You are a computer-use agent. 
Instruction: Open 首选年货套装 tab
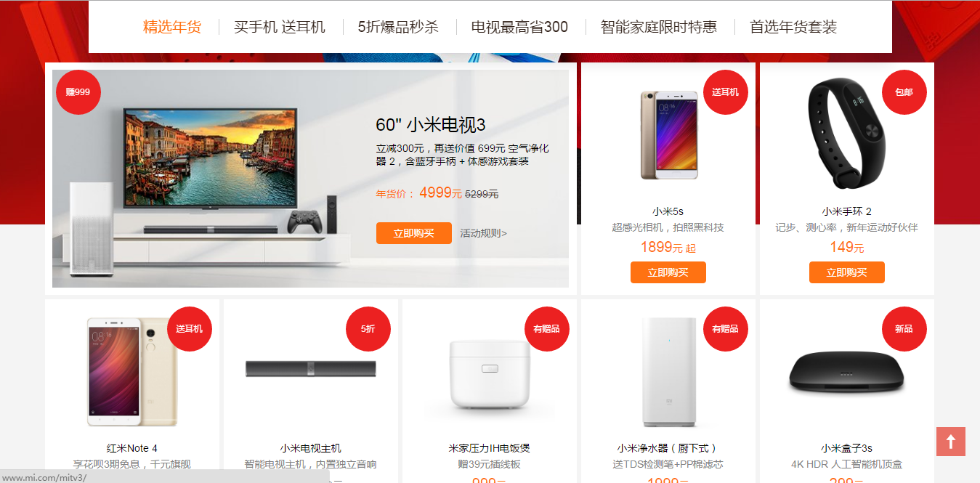click(793, 28)
